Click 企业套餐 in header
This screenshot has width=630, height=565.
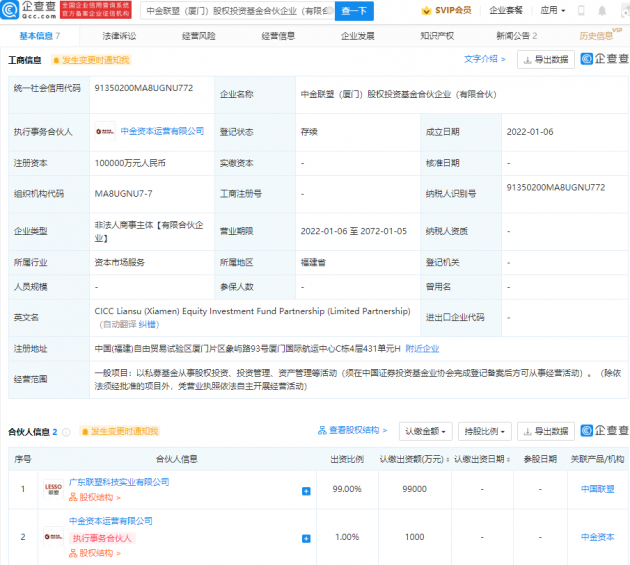pyautogui.click(x=506, y=10)
